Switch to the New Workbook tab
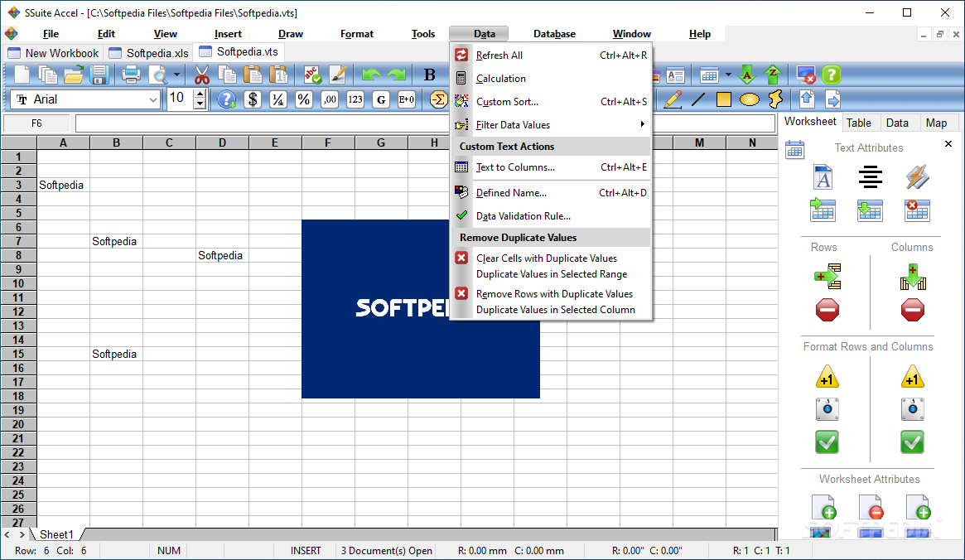 tap(53, 53)
